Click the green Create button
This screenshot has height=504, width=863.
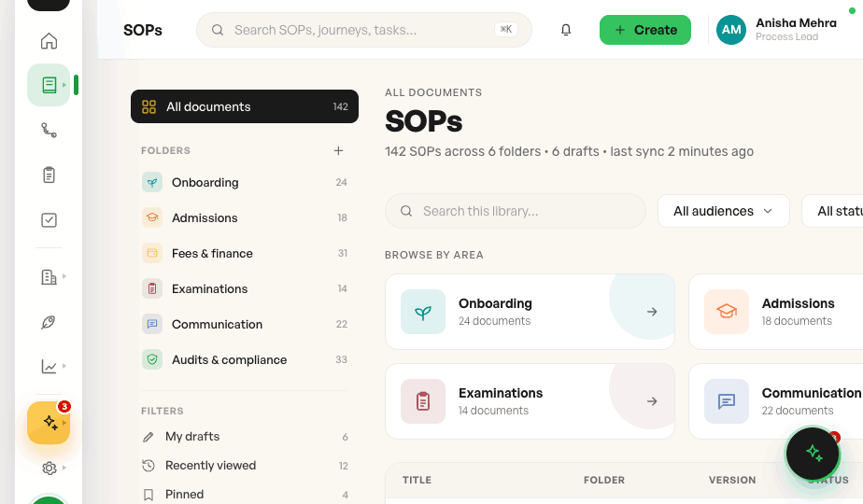(645, 30)
